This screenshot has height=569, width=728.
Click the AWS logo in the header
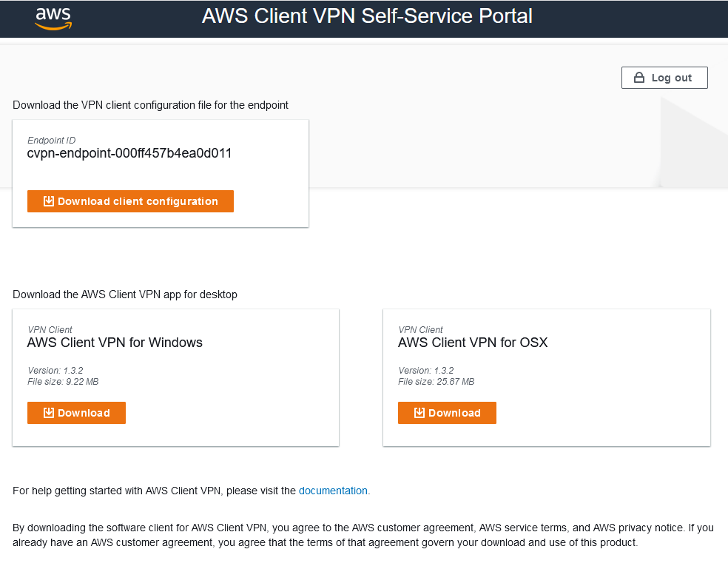click(x=53, y=18)
